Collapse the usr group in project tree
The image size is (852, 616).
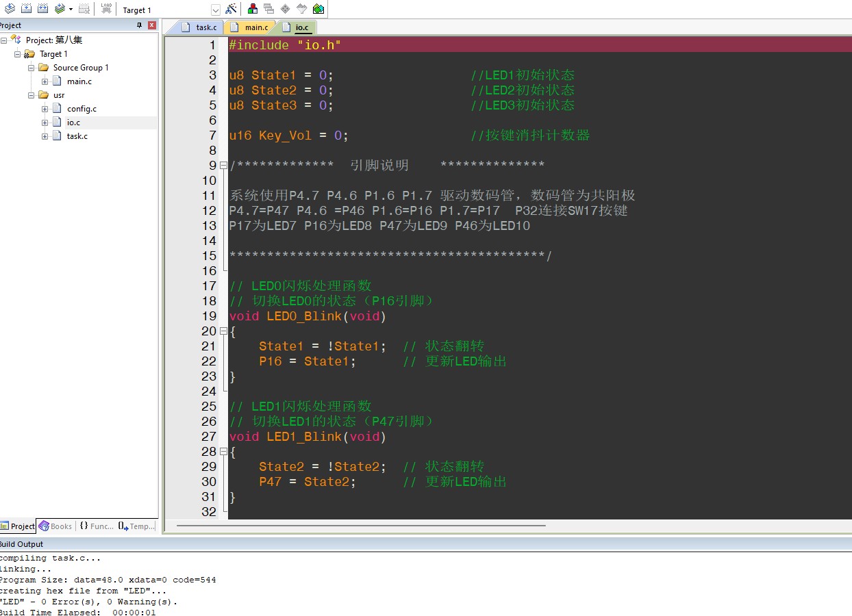coord(31,95)
